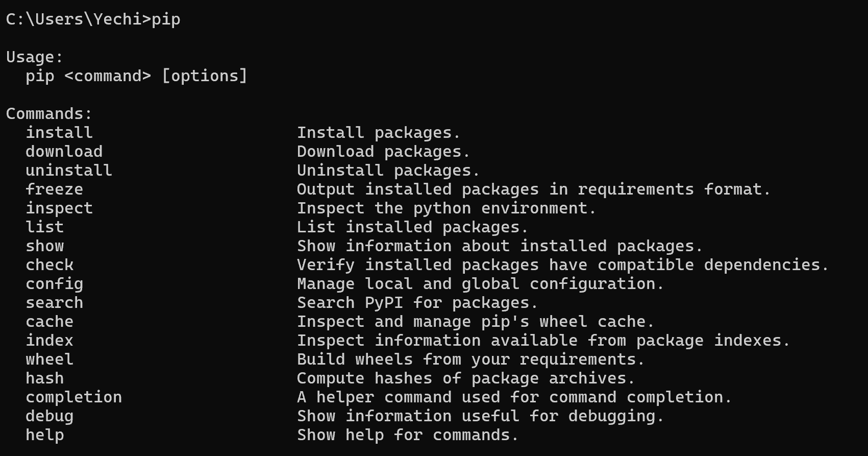Click the freeze command name
The height and width of the screenshot is (456, 868).
[x=55, y=189]
